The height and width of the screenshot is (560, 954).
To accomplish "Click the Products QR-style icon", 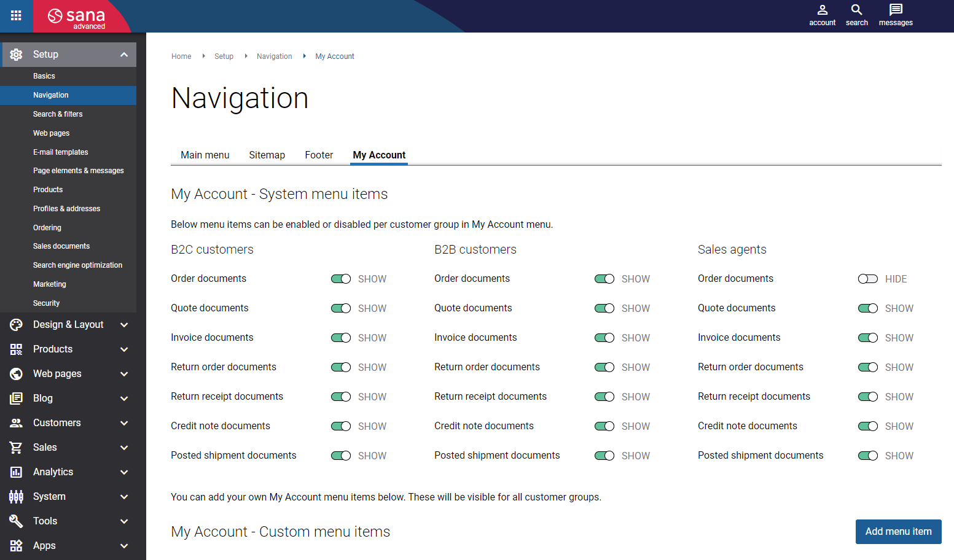I will pyautogui.click(x=17, y=349).
